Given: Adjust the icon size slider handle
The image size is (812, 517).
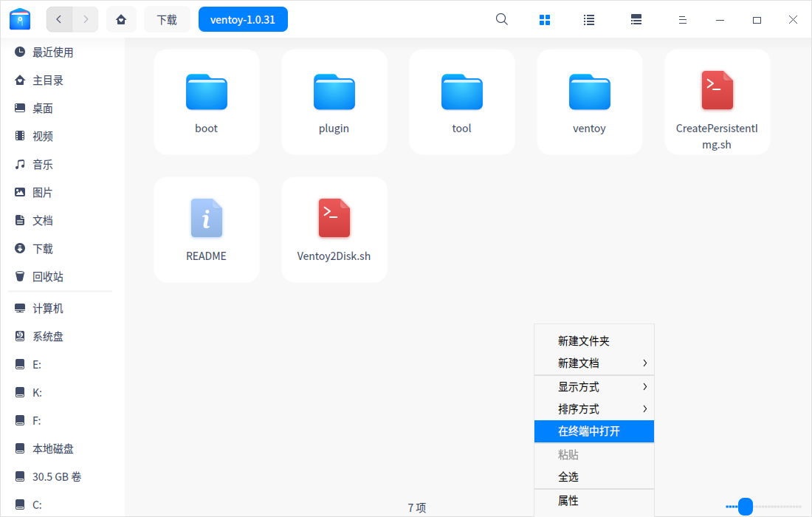Looking at the screenshot, I should [746, 507].
